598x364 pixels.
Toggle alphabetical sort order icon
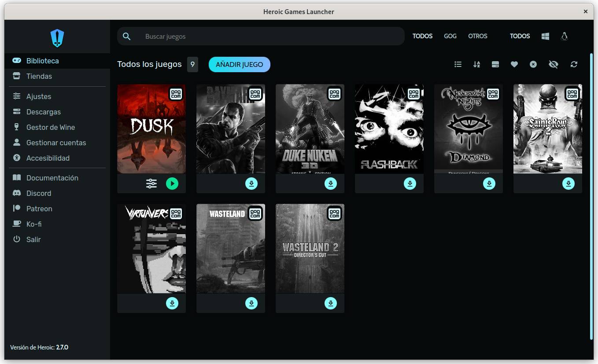(x=476, y=64)
